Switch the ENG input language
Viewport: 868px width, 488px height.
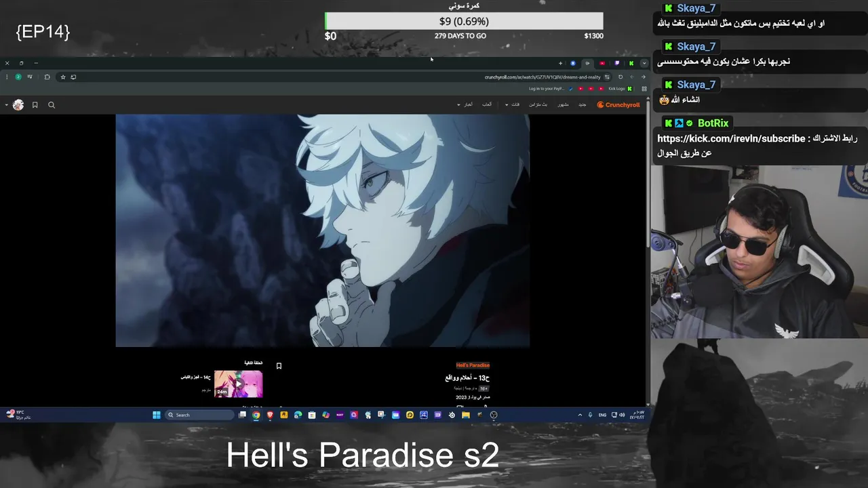coord(602,415)
